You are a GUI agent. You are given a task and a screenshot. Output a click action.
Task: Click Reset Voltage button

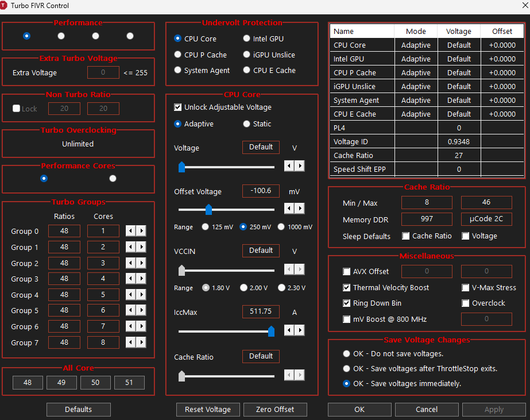(208, 409)
